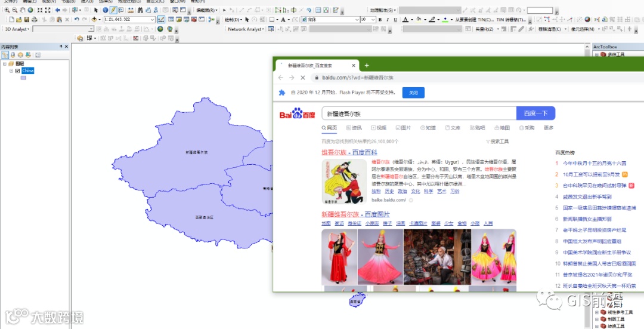Image resolution: width=644 pixels, height=329 pixels.
Task: Click the Paste clipboard icon
Action: click(x=59, y=19)
